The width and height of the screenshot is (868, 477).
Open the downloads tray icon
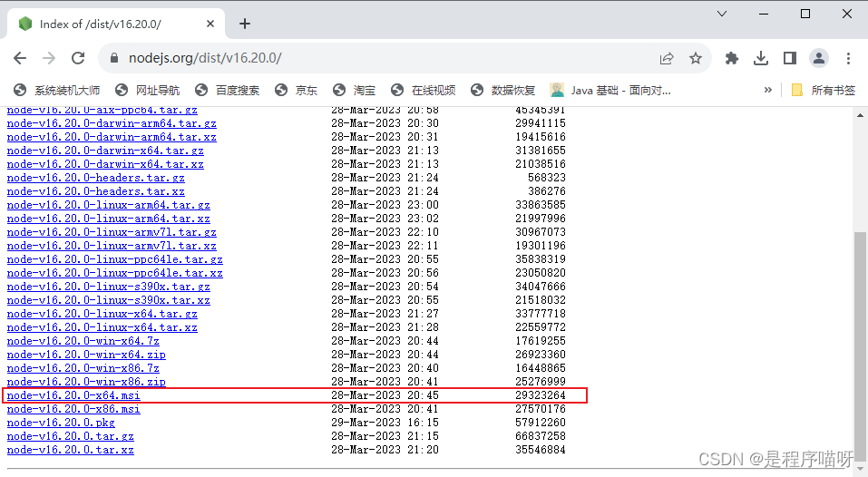click(761, 58)
